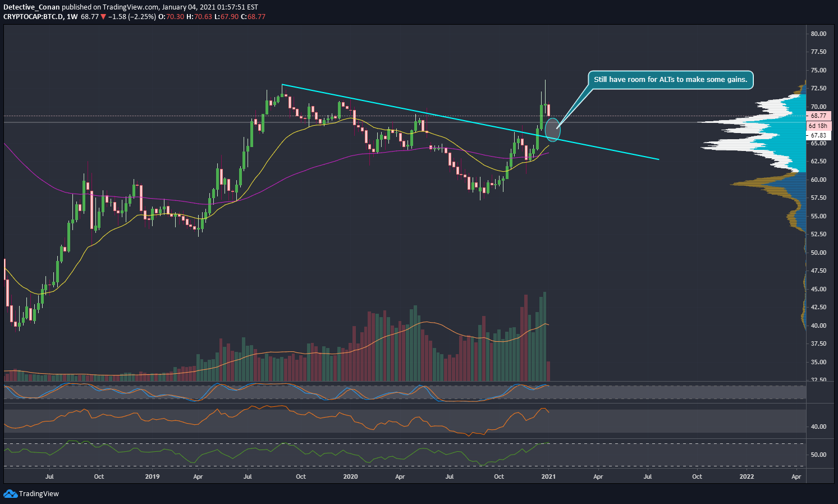Click the 55.00 price axis label
838x504 pixels.
(818, 216)
